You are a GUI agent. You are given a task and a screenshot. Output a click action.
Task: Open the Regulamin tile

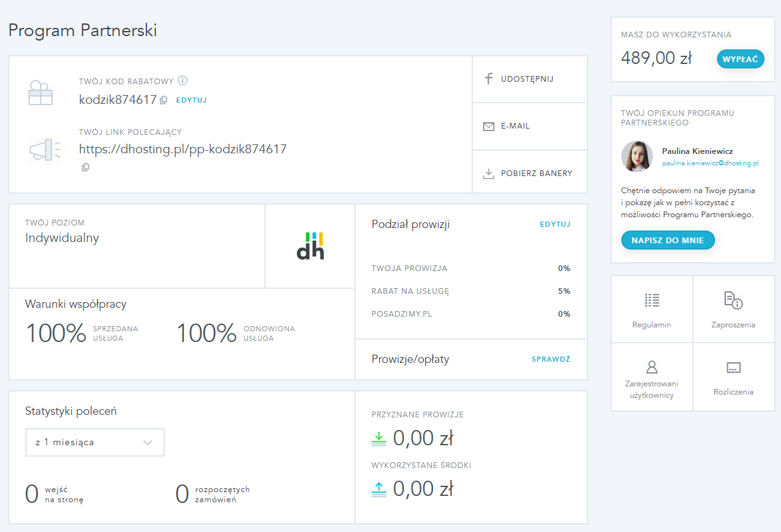tap(652, 309)
